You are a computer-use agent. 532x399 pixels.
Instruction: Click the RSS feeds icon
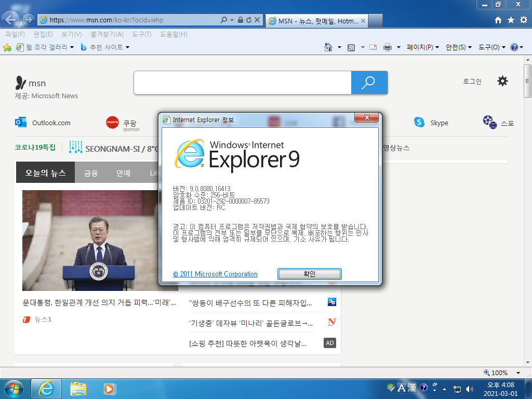[x=351, y=47]
